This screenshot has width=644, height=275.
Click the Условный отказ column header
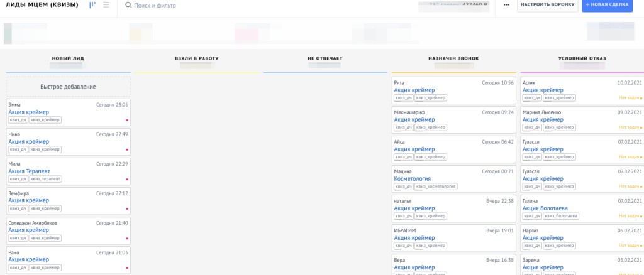pyautogui.click(x=582, y=58)
